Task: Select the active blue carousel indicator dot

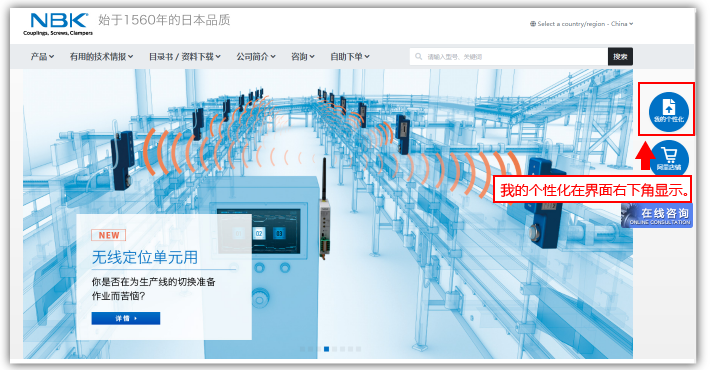Action: click(326, 349)
